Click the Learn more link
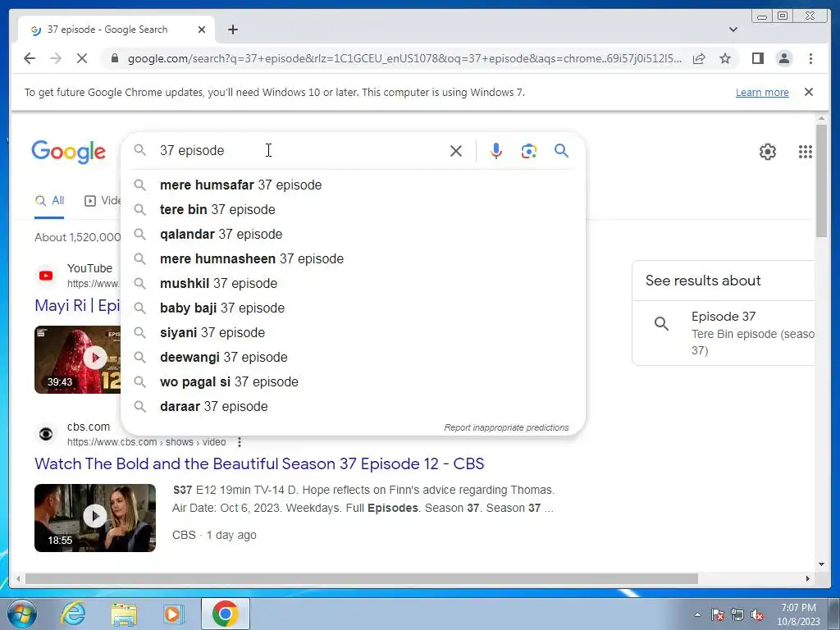This screenshot has height=630, width=840. 762,92
